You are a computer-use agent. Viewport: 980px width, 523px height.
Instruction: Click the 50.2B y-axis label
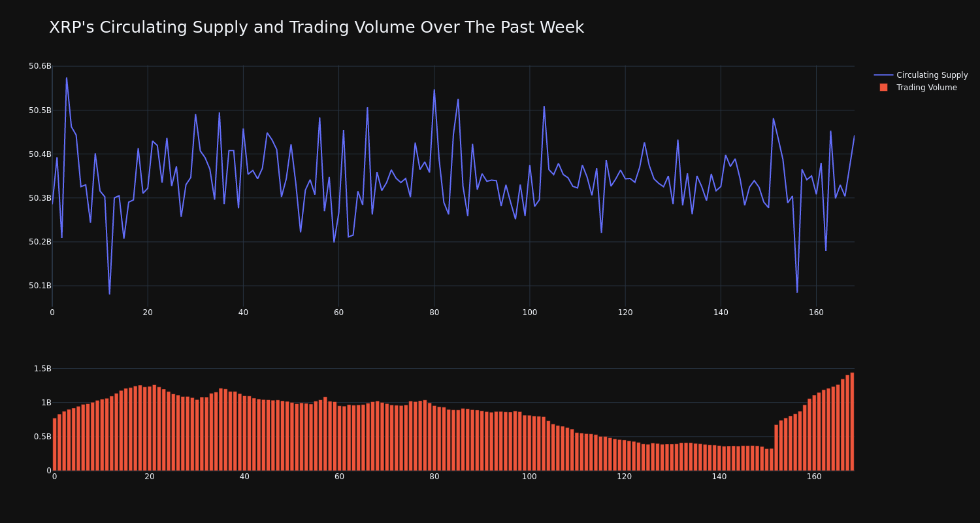40,242
